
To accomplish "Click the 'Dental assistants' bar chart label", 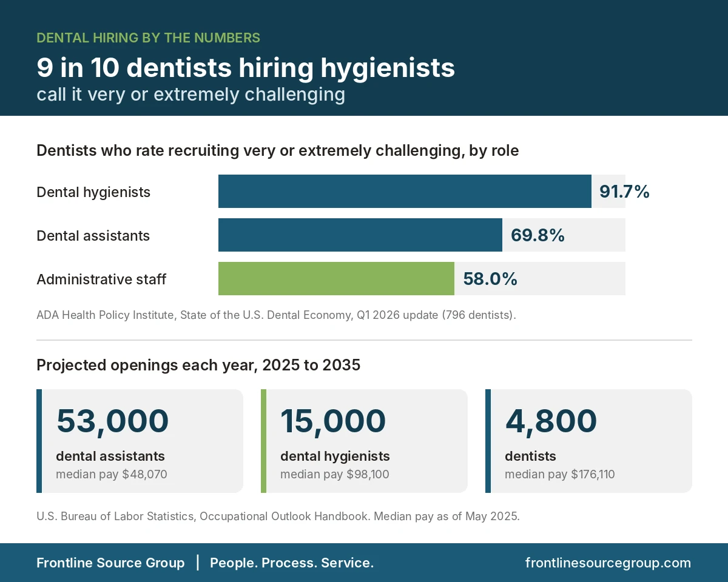I will (x=93, y=236).
